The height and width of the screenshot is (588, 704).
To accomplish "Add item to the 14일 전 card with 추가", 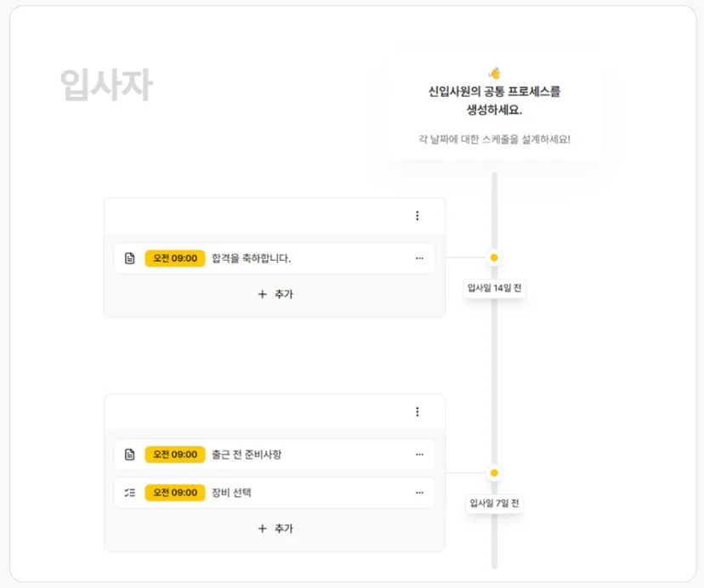I will coord(275,295).
